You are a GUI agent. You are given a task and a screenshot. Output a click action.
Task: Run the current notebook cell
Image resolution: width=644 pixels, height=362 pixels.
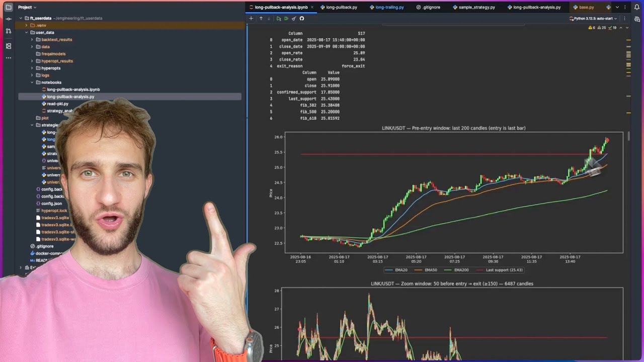(x=278, y=19)
